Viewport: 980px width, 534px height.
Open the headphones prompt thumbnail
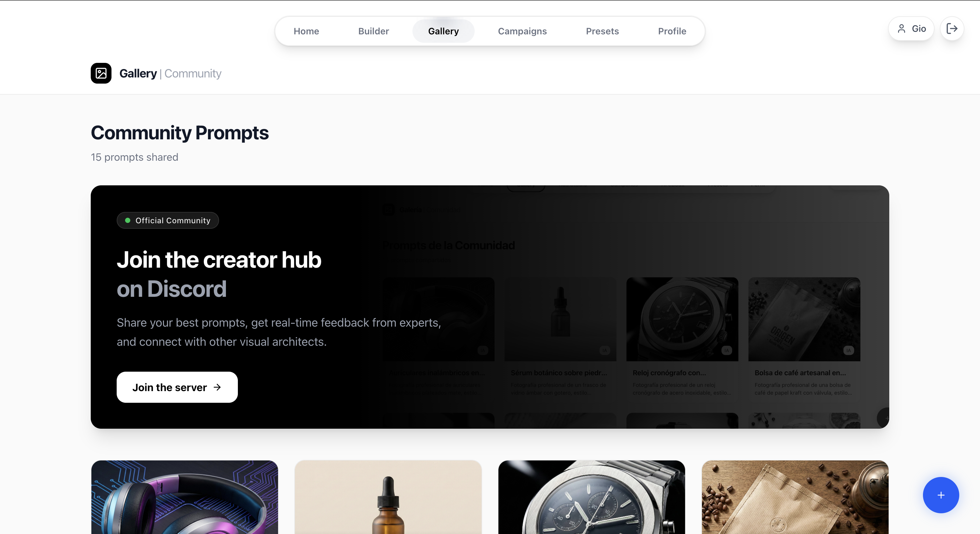pos(185,497)
